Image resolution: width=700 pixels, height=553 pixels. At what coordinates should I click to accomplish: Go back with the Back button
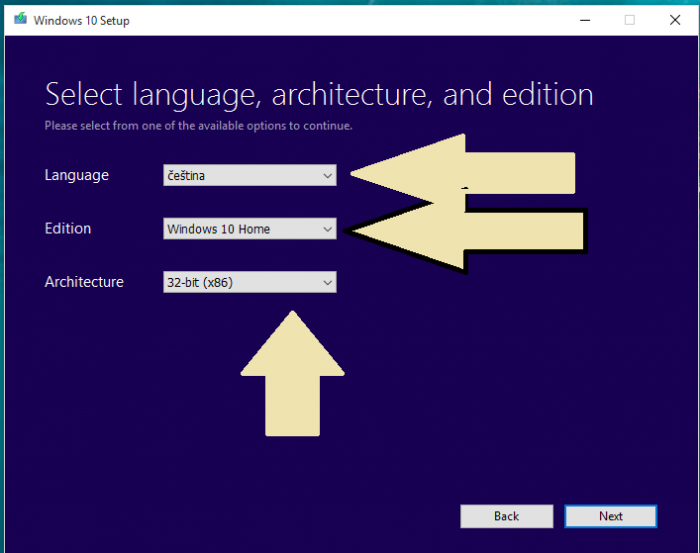[507, 516]
